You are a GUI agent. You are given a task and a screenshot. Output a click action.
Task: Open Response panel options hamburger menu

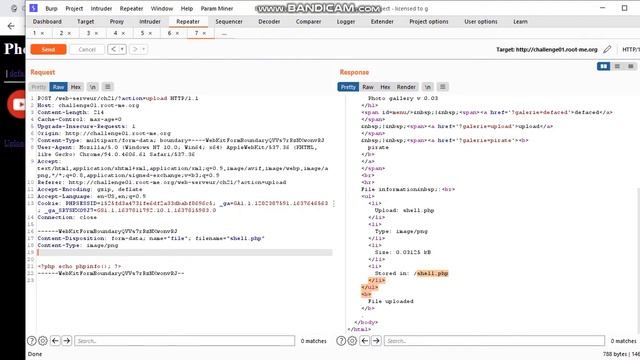tap(442, 87)
